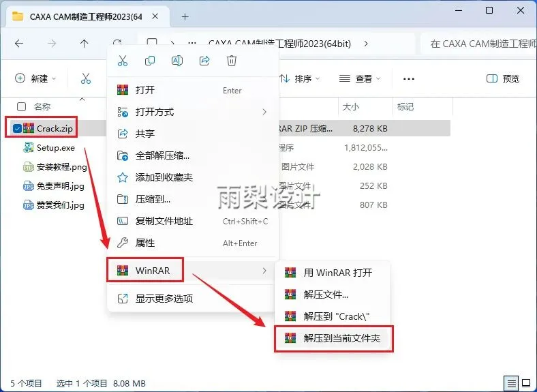
Task: Switch to large icons view in status bar
Action: tap(526, 383)
